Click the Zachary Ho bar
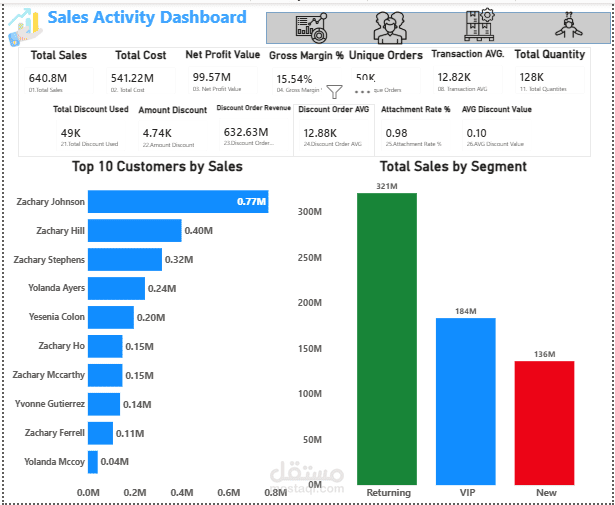This screenshot has height=505, width=615. [105, 346]
